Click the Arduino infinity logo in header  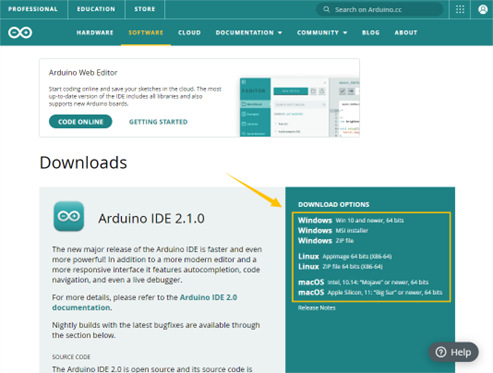point(20,33)
